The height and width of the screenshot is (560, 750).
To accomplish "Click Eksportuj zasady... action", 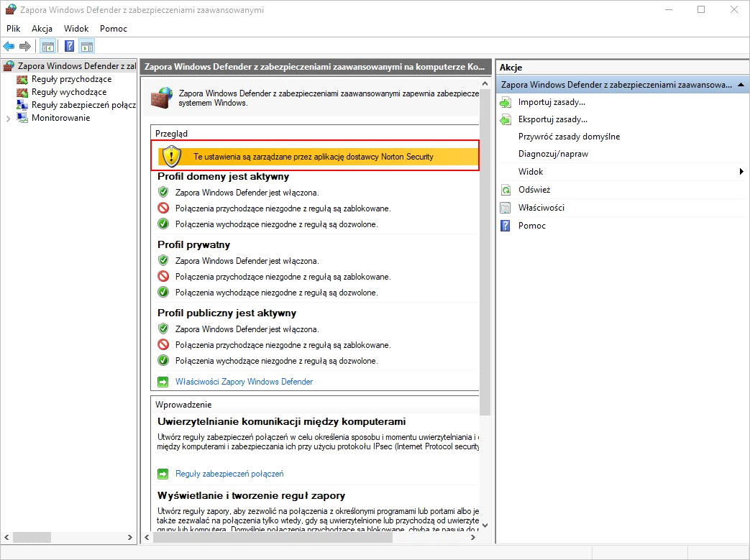I will [x=553, y=119].
